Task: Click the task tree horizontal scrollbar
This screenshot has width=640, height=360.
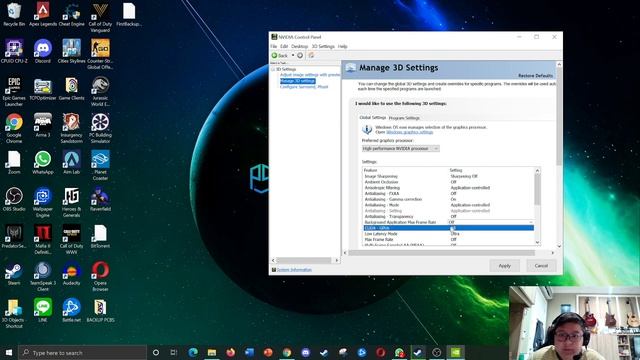Action: pos(305,260)
